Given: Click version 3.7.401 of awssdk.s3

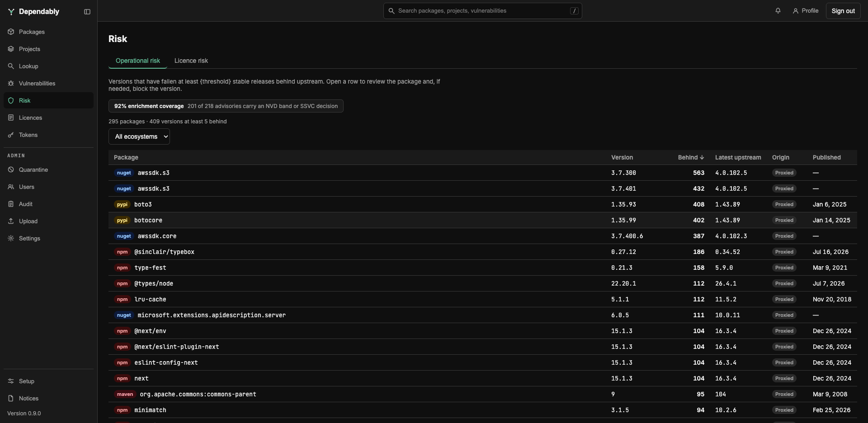Looking at the screenshot, I should tap(623, 188).
